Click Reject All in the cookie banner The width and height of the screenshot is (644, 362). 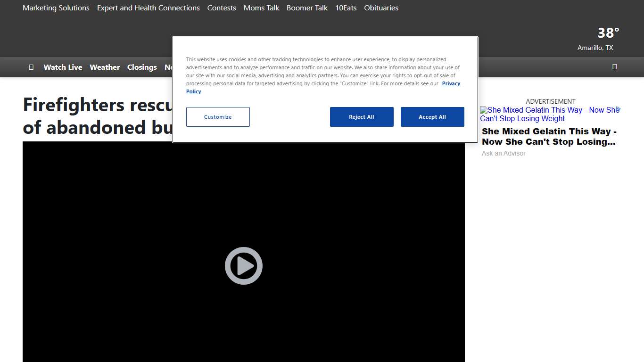(x=362, y=117)
